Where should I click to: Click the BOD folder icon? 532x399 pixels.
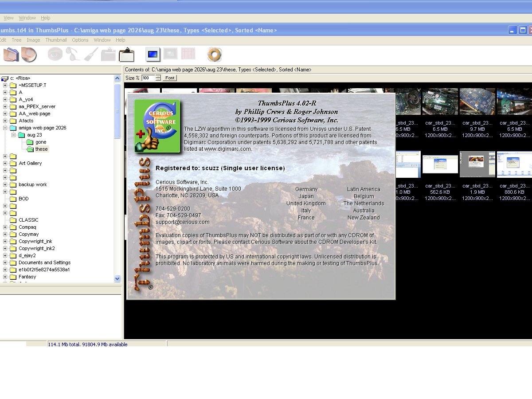point(13,199)
